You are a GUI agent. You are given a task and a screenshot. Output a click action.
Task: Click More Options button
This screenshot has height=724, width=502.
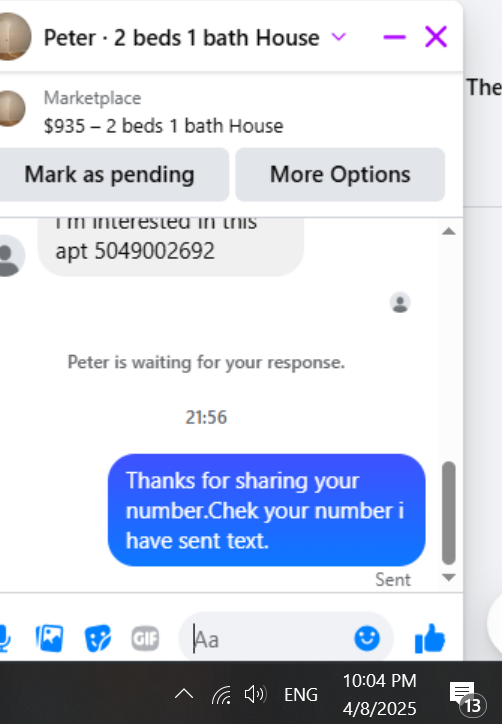click(340, 175)
